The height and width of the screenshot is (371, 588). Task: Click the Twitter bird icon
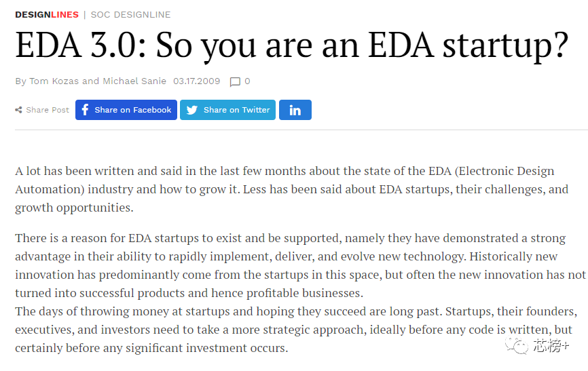tap(192, 110)
